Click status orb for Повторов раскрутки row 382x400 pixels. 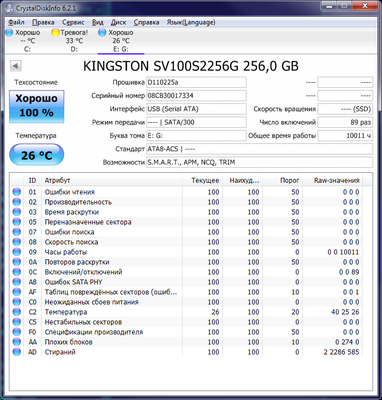[17, 262]
